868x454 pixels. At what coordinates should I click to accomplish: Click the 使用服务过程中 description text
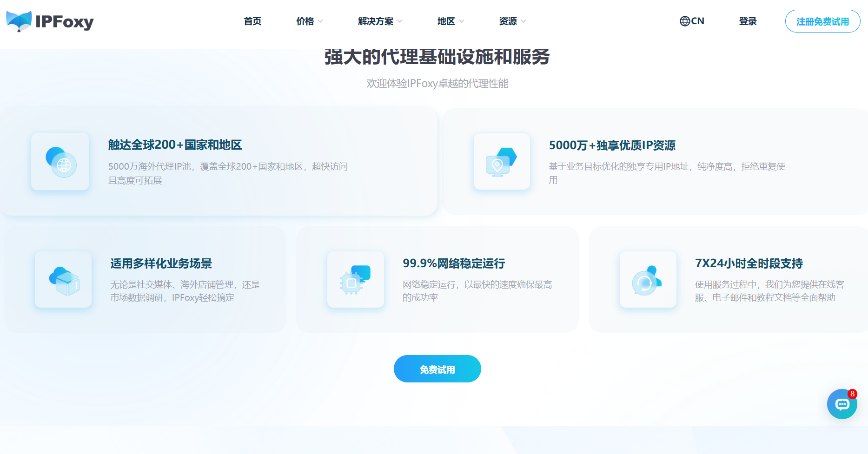[x=770, y=291]
